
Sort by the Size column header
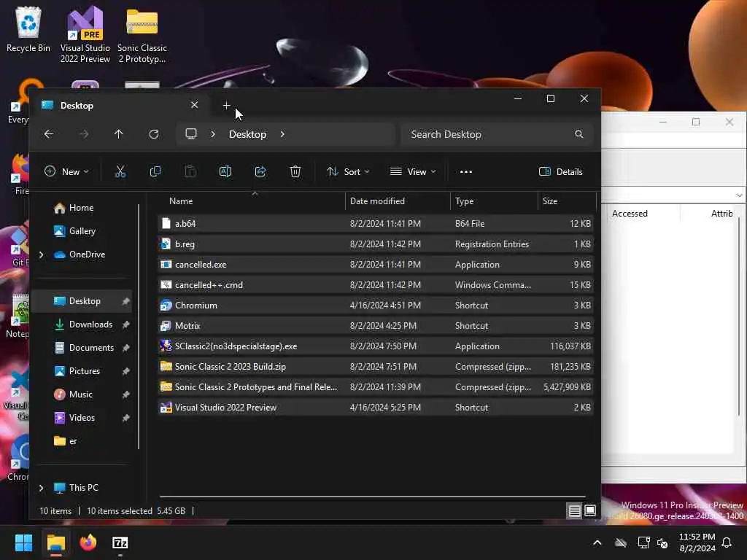coord(550,201)
